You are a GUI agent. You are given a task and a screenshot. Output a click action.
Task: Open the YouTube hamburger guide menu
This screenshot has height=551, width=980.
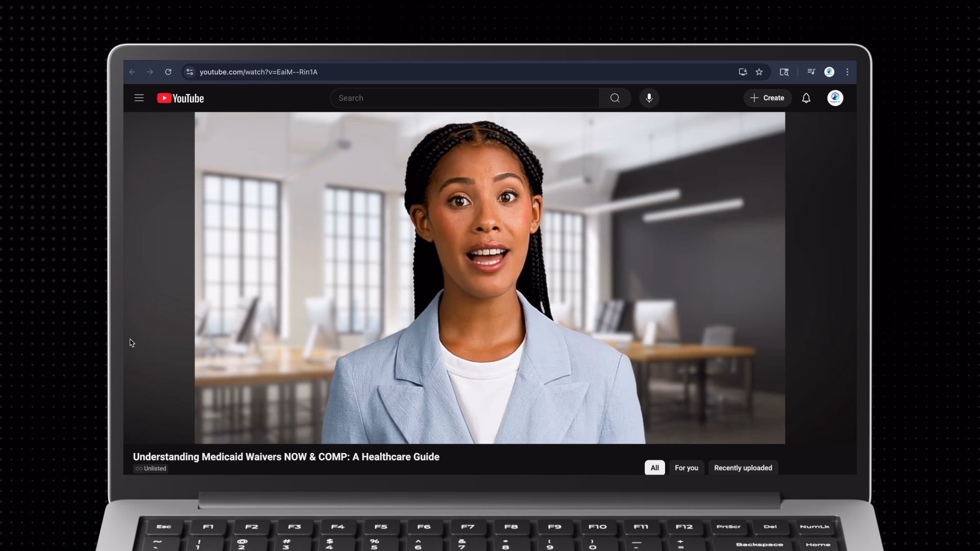139,98
